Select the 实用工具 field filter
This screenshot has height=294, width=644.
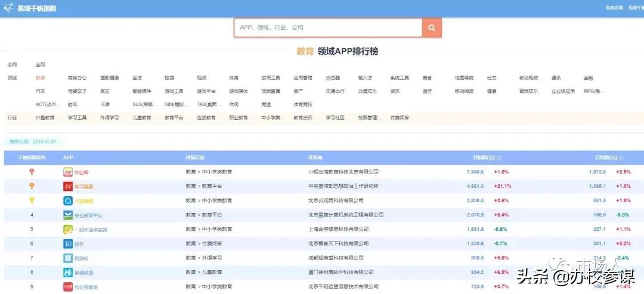[271, 78]
